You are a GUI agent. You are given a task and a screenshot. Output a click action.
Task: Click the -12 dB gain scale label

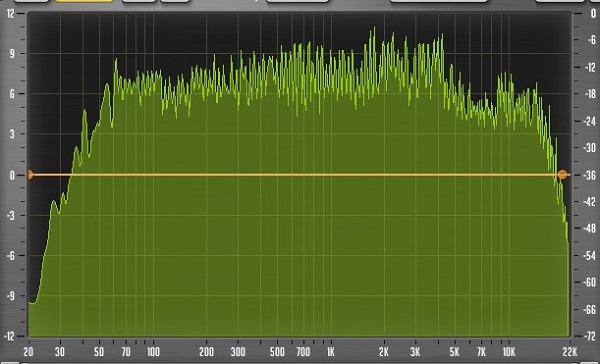(9, 336)
